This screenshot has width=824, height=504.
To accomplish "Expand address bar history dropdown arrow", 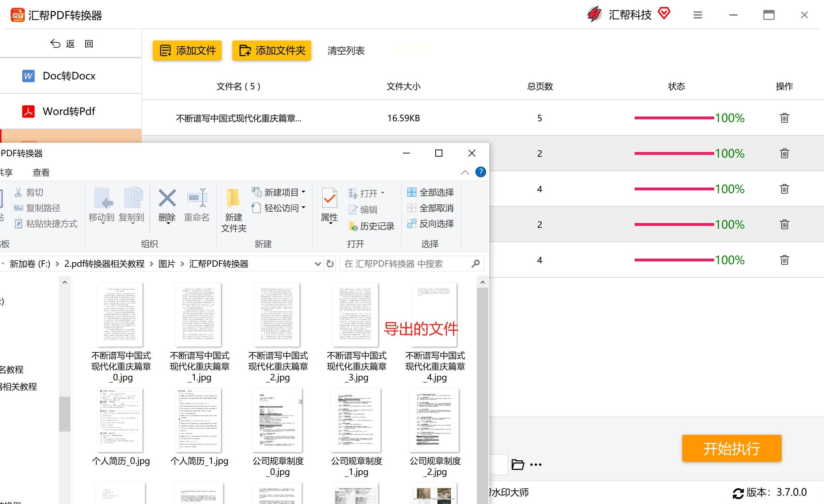I will (318, 264).
